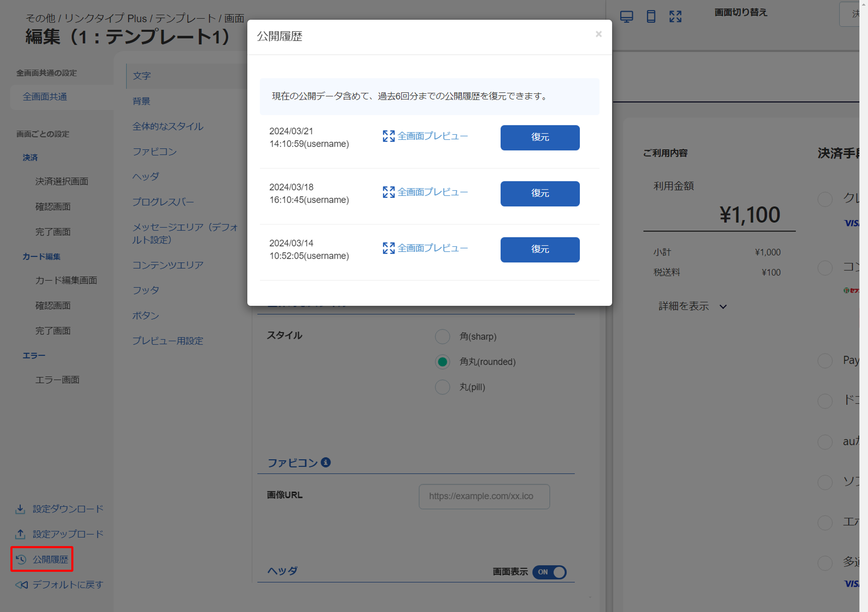Open 決済選択画面 settings

62,181
